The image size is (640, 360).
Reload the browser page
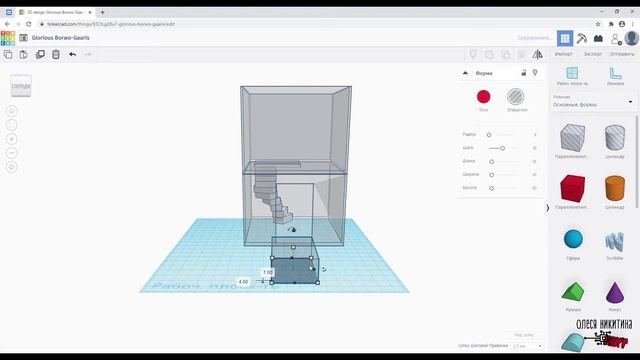tap(29, 24)
